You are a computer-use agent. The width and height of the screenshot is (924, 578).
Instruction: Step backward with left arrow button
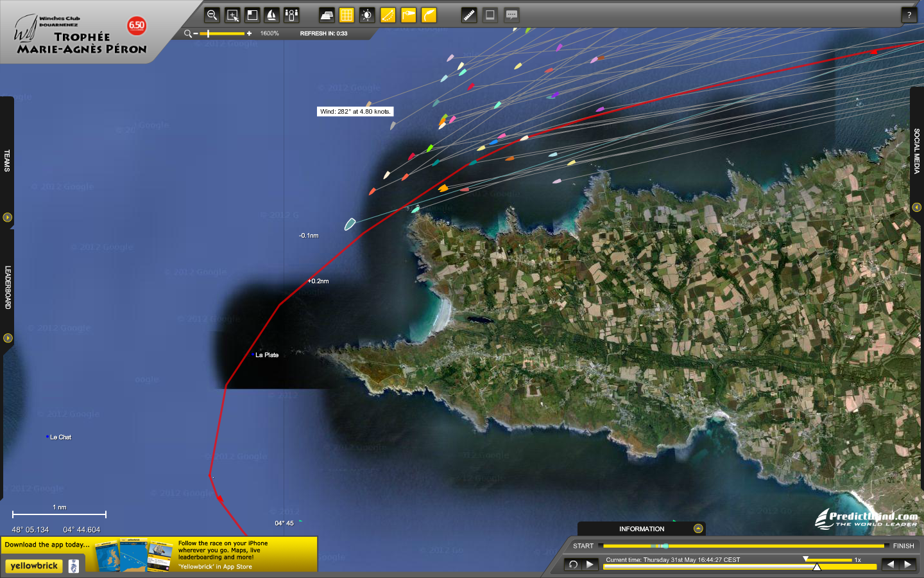pos(890,565)
